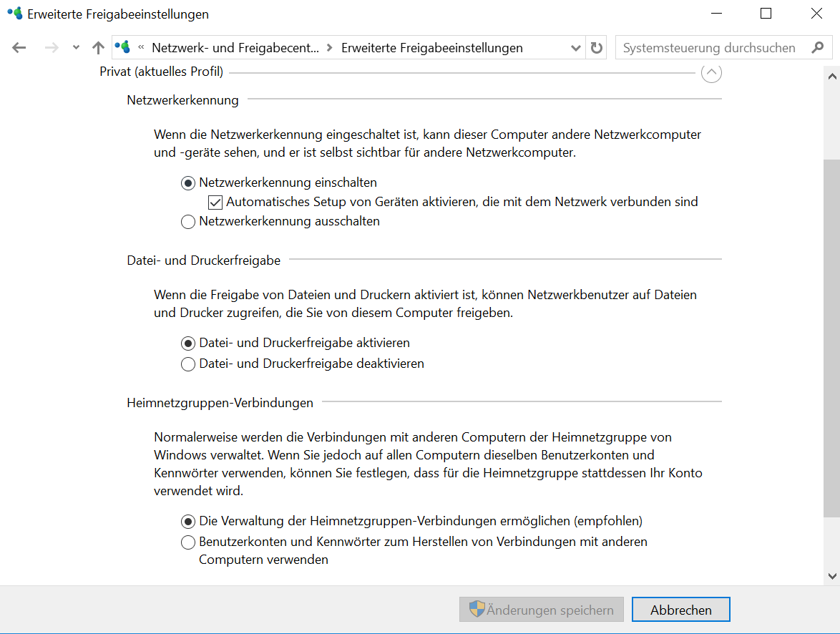Image resolution: width=840 pixels, height=634 pixels.
Task: Click the Netzwerkerkennung section heading
Action: click(182, 100)
